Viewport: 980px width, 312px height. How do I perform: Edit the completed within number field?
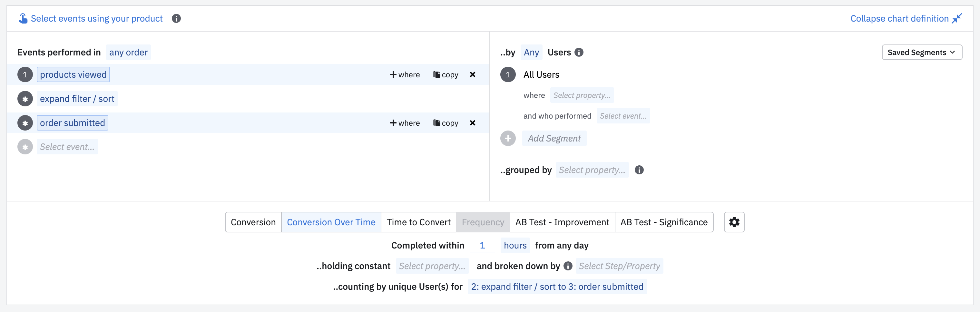pyautogui.click(x=482, y=245)
